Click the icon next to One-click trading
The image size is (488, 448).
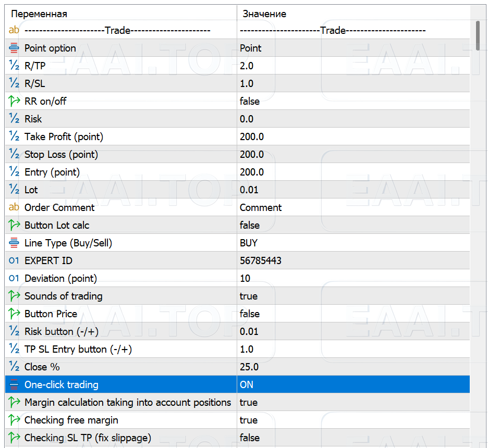(x=14, y=385)
